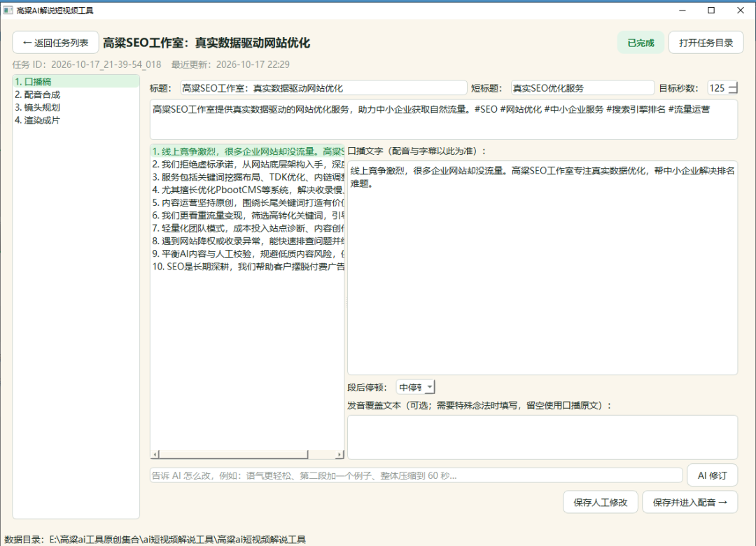Viewport: 756px width, 546px height.
Task: Select script segment 7 轻量化团队模式
Action: pos(247,228)
